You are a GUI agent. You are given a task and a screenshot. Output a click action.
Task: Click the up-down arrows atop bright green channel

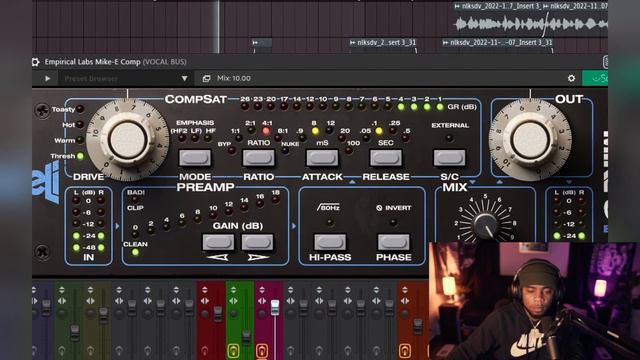[233, 290]
